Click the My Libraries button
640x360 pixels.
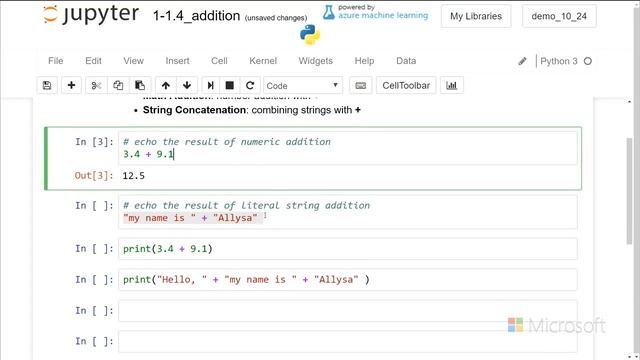tap(476, 16)
